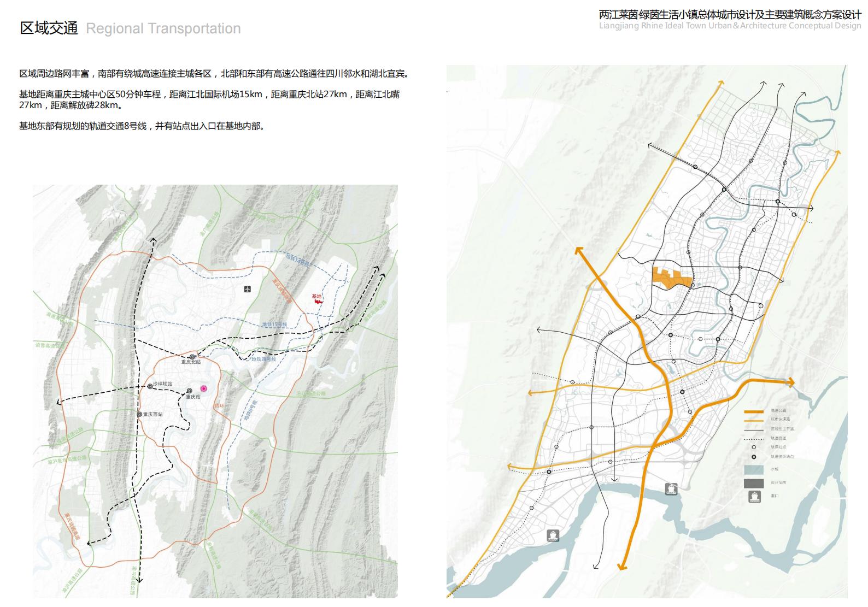
Task: Click the 地铁15号线 label on left map
Action: [274, 325]
